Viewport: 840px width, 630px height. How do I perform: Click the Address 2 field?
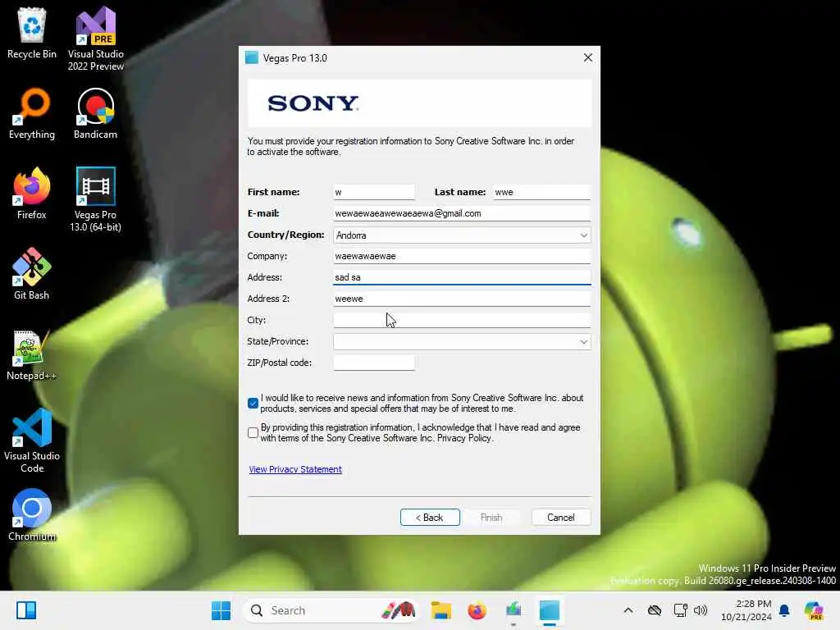[462, 299]
